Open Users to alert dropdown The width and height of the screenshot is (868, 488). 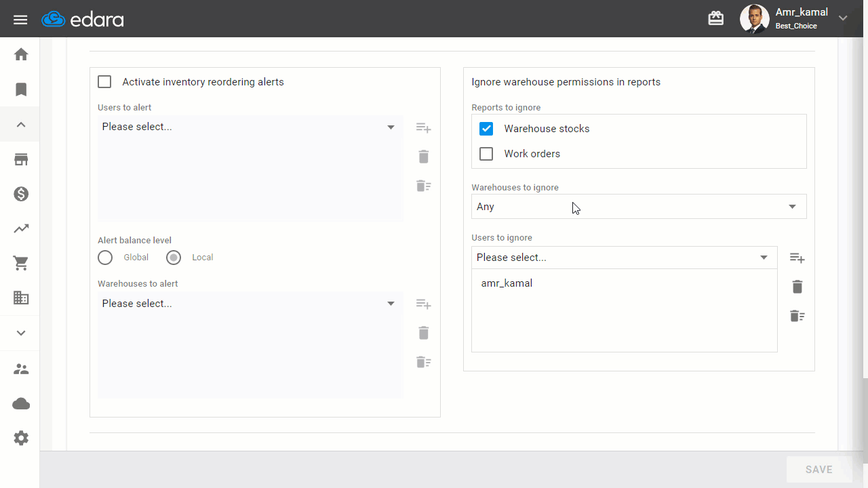(x=250, y=127)
